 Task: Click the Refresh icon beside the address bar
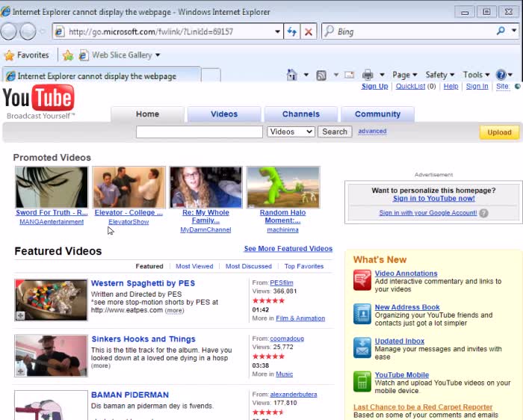(x=291, y=31)
